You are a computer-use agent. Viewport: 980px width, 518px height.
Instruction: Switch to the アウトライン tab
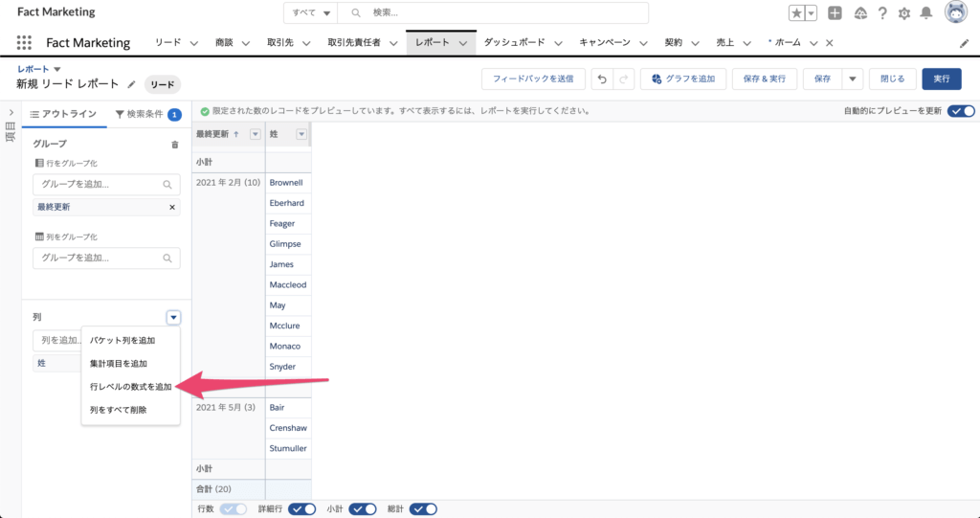tap(64, 114)
